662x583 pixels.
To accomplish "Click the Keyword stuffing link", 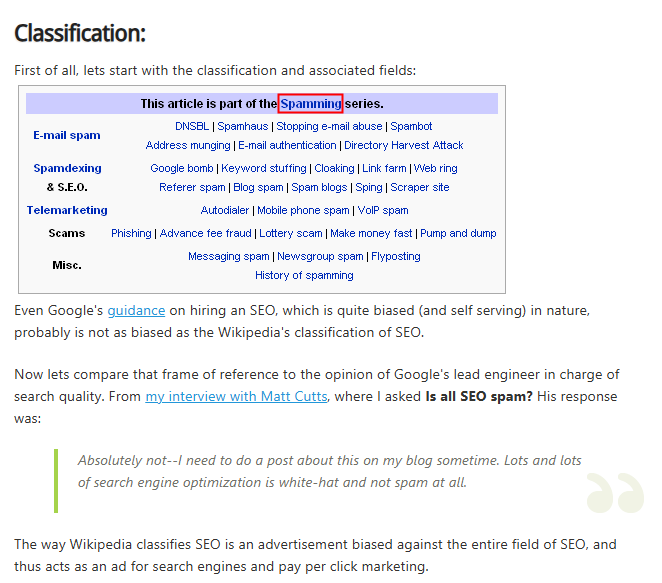I will [264, 168].
